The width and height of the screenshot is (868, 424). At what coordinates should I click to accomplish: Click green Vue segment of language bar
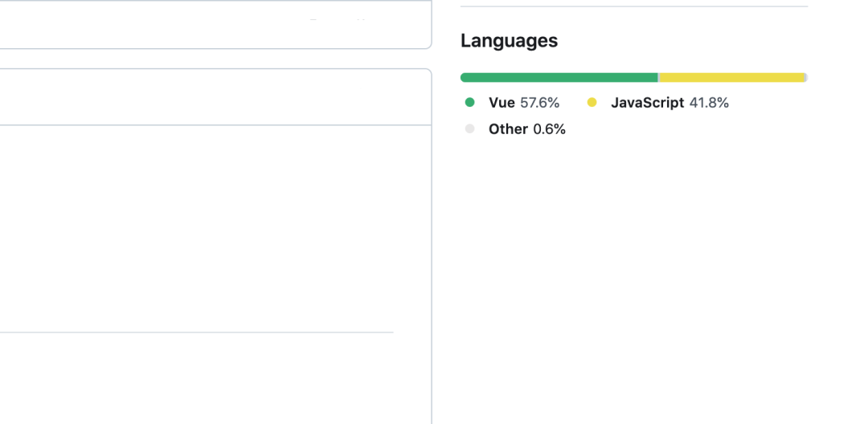559,78
